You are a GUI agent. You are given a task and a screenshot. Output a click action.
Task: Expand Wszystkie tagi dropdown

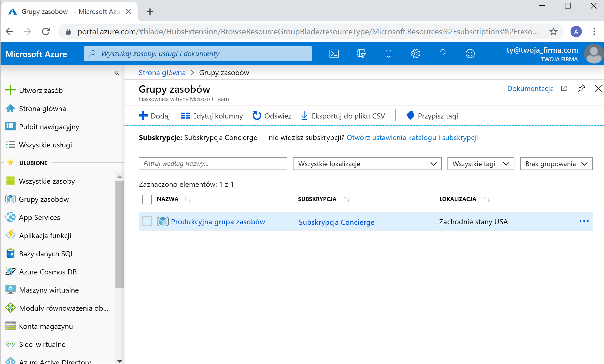(481, 164)
